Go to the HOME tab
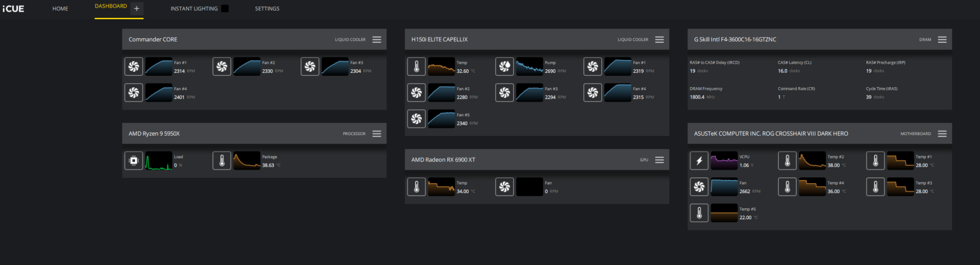This screenshot has height=265, width=980. click(60, 9)
